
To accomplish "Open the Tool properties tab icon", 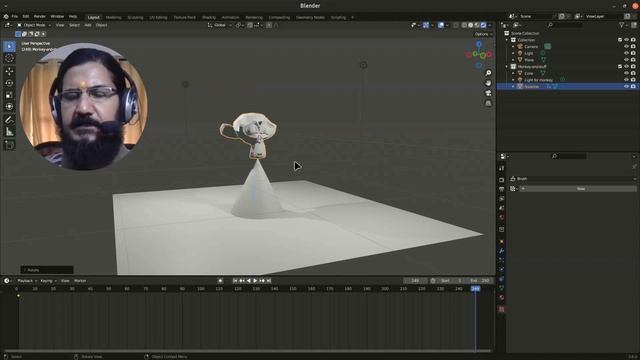I will (x=502, y=168).
